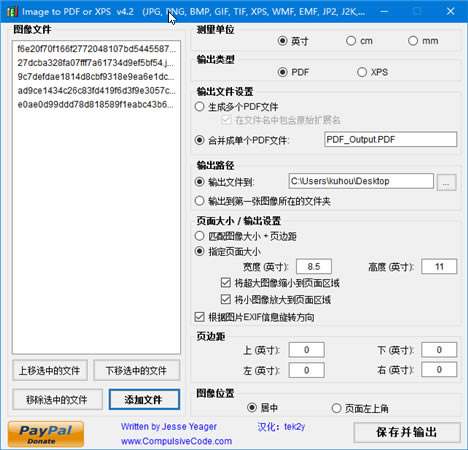Click 保存并输出 button
The height and width of the screenshot is (450, 468).
(407, 432)
